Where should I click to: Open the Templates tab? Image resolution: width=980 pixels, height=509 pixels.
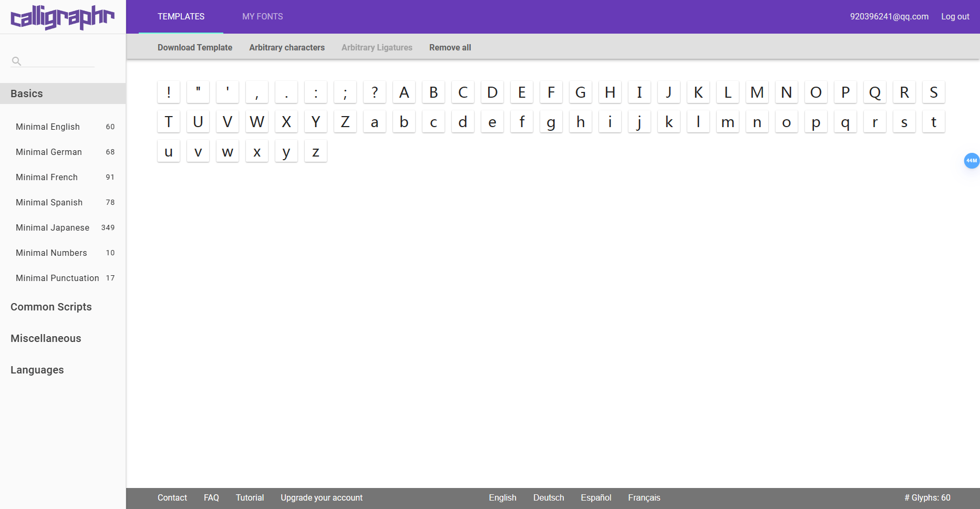pyautogui.click(x=181, y=17)
